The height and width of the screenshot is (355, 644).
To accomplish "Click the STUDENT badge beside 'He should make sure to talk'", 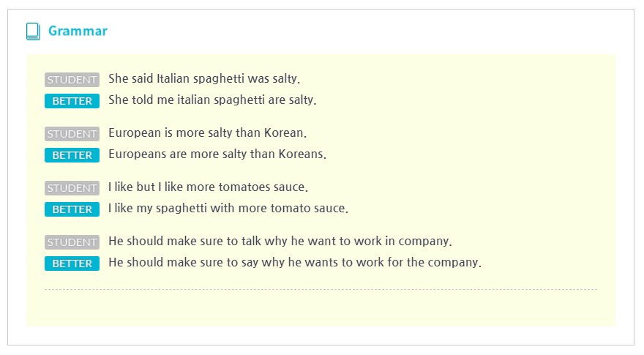I will [72, 242].
